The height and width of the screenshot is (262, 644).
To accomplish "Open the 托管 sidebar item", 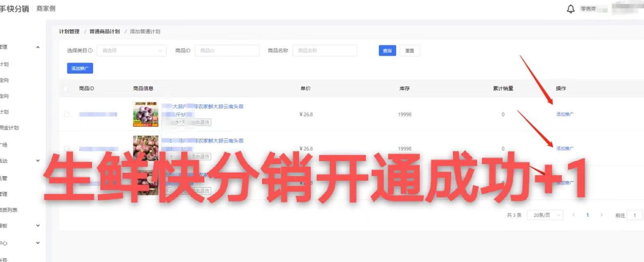I will (4, 178).
